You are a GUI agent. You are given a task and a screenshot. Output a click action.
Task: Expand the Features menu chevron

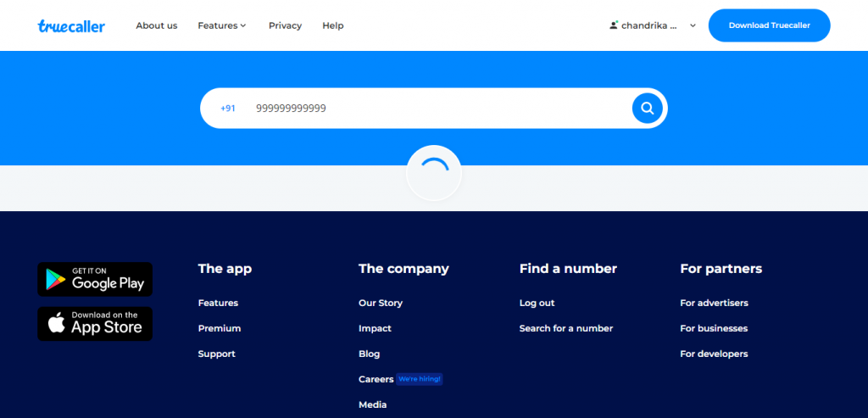[x=243, y=25]
